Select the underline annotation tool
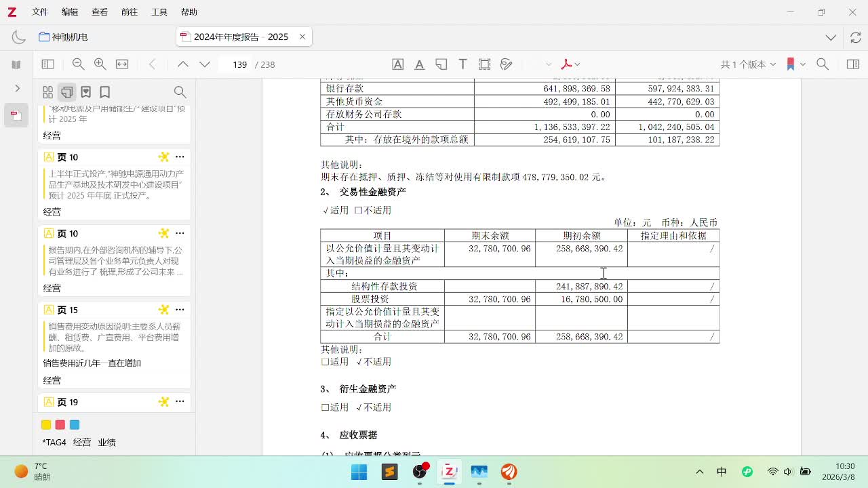The width and height of the screenshot is (868, 488). coord(420,64)
